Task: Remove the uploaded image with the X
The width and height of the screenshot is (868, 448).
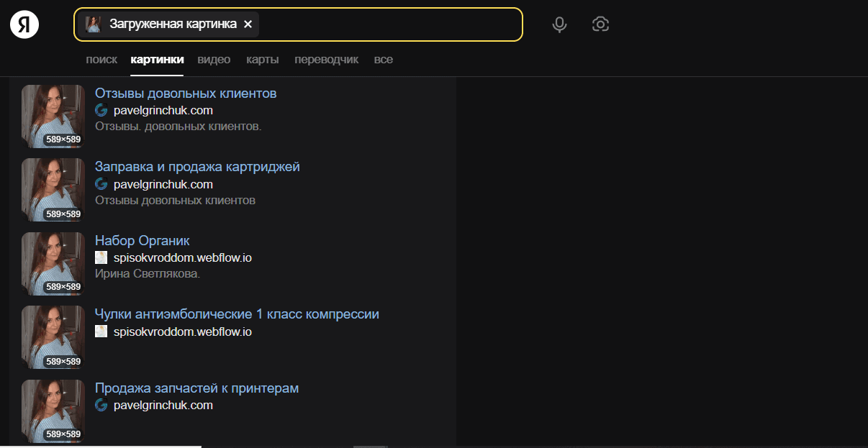Action: coord(248,24)
